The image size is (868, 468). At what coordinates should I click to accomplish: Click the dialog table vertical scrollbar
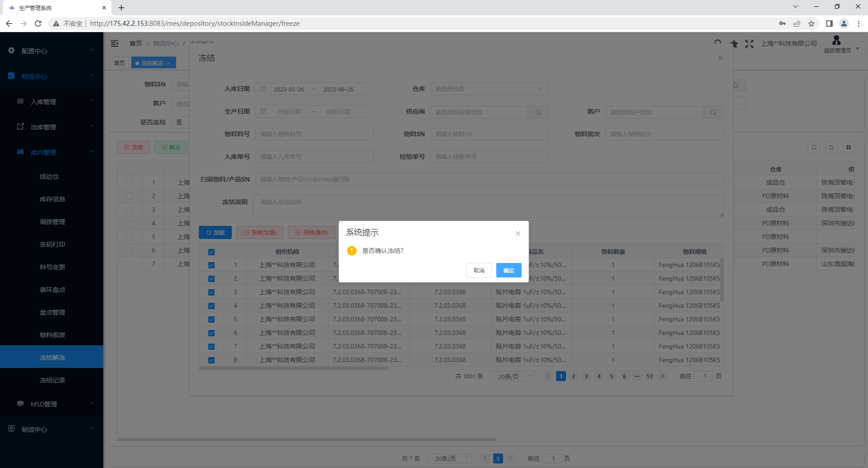722,279
